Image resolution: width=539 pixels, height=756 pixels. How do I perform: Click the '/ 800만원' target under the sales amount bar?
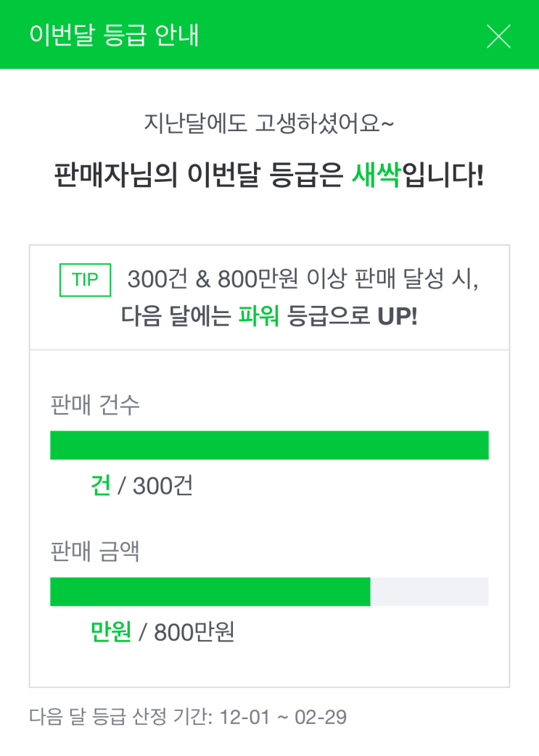(186, 632)
